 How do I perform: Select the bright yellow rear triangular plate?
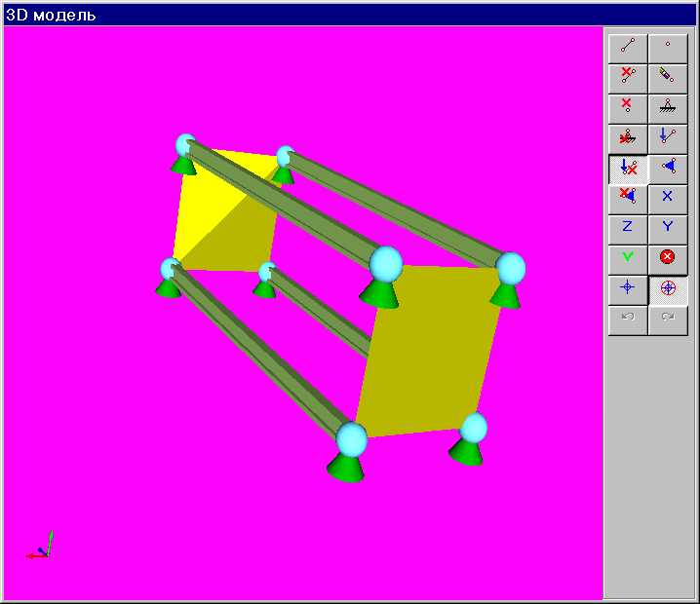[x=201, y=206]
